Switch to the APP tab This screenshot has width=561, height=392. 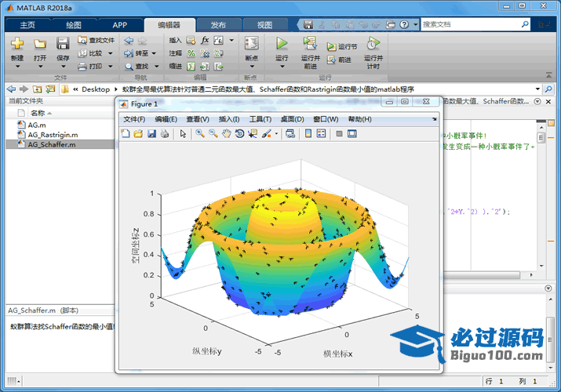(119, 24)
